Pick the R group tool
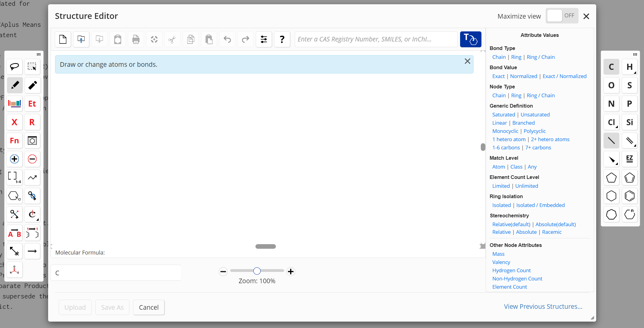Image resolution: width=644 pixels, height=328 pixels. point(32,122)
